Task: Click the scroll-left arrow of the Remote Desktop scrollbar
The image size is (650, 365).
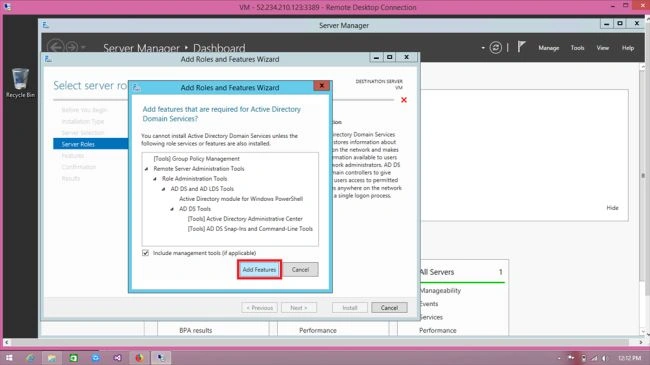Action: [7, 343]
